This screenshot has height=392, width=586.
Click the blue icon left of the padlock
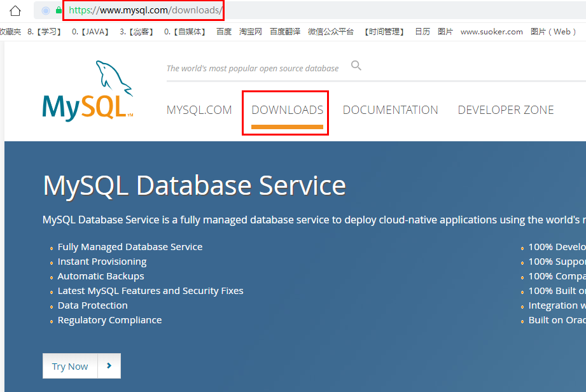(45, 10)
